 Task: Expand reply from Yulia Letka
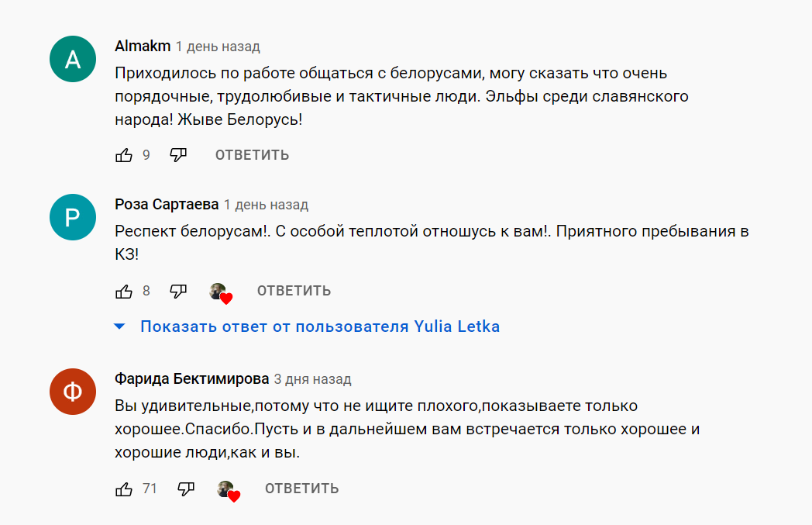(319, 326)
